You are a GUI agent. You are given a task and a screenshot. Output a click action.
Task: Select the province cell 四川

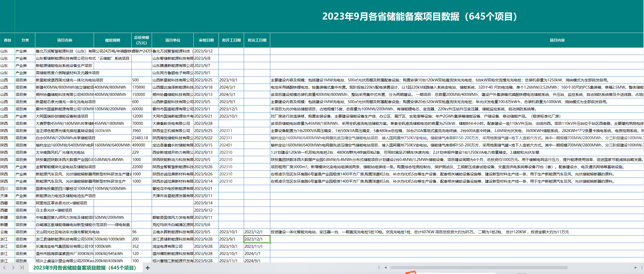pos(7,189)
